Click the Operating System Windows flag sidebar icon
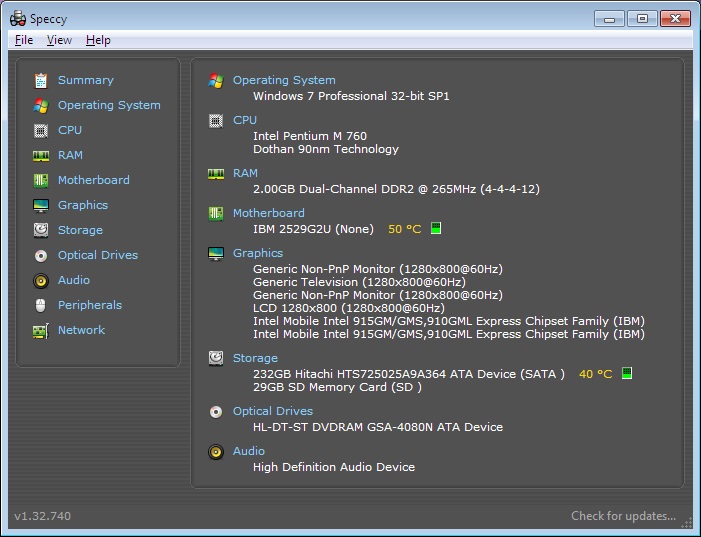701x537 pixels. [x=41, y=106]
